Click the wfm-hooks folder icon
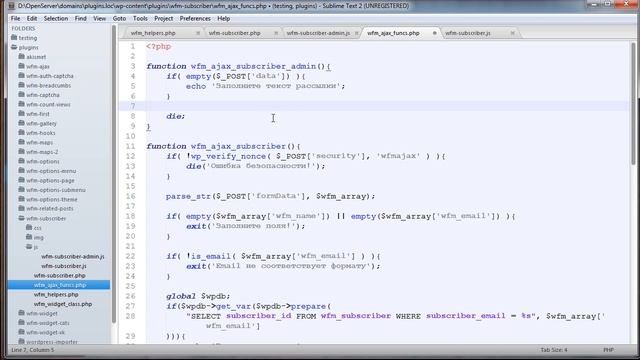 coord(22,133)
